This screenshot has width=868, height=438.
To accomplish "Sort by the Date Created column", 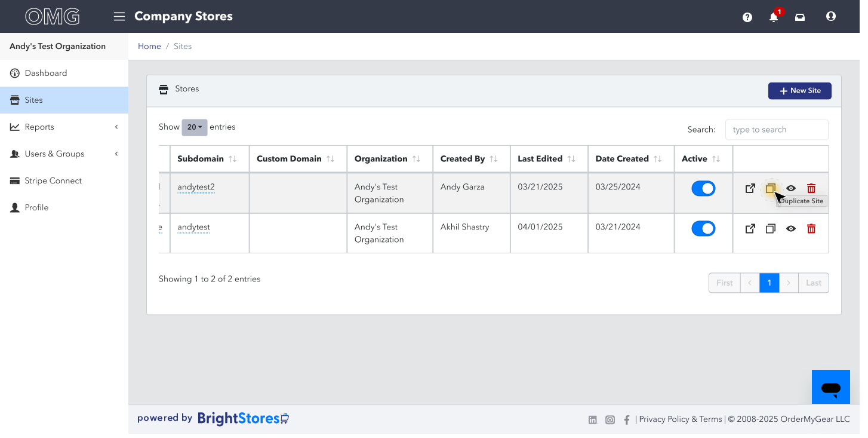I will point(631,159).
